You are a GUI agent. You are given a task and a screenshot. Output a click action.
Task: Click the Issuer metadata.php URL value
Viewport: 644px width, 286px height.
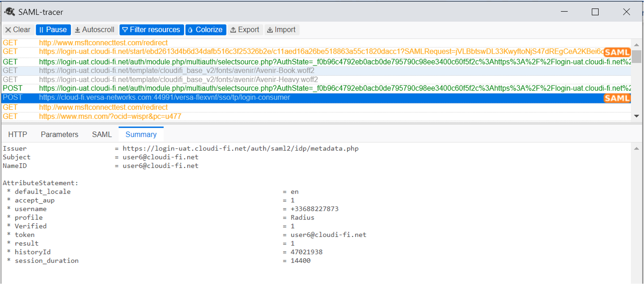pyautogui.click(x=241, y=149)
